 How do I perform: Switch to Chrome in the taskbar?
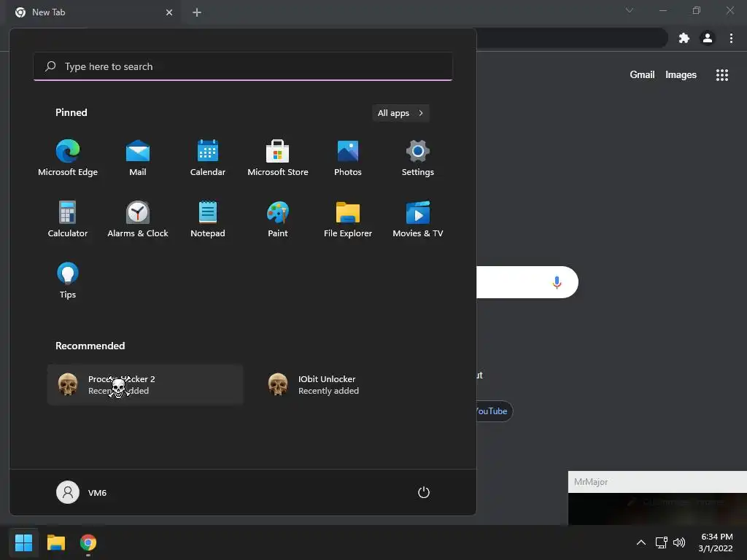pos(88,542)
